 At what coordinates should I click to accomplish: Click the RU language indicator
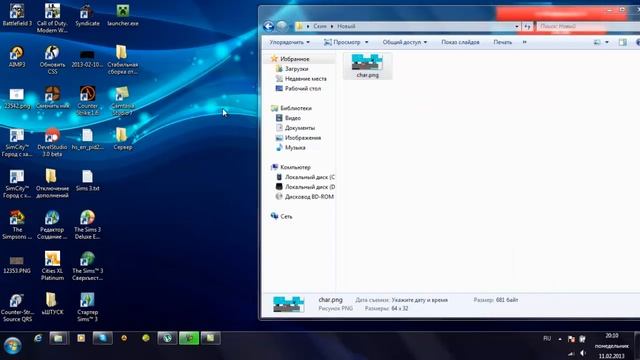tap(547, 338)
